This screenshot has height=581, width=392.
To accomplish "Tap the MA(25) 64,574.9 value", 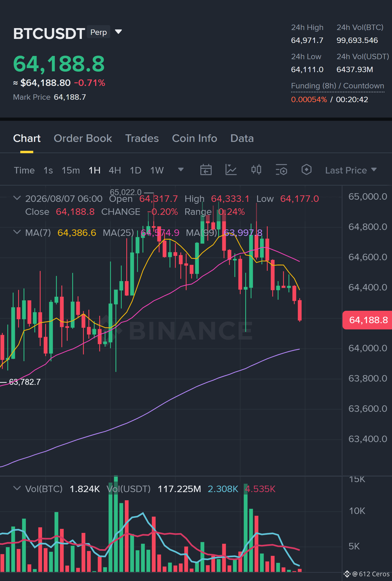I will [x=160, y=233].
